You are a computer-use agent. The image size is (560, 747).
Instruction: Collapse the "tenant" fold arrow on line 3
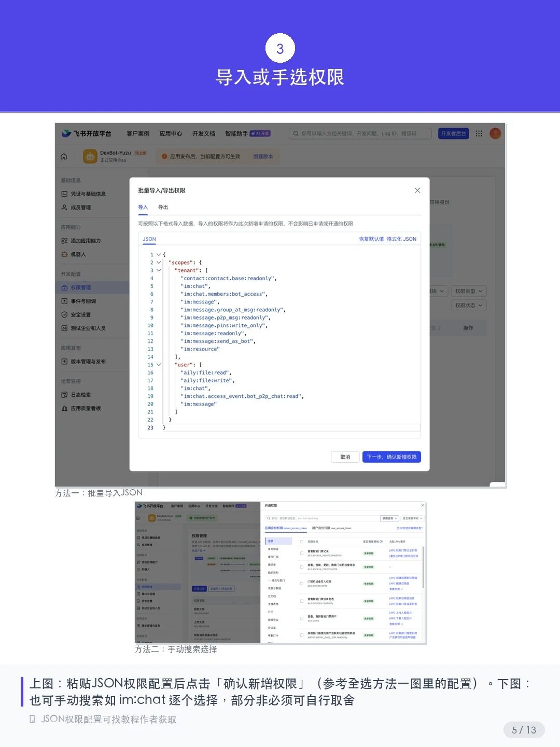pyautogui.click(x=159, y=270)
